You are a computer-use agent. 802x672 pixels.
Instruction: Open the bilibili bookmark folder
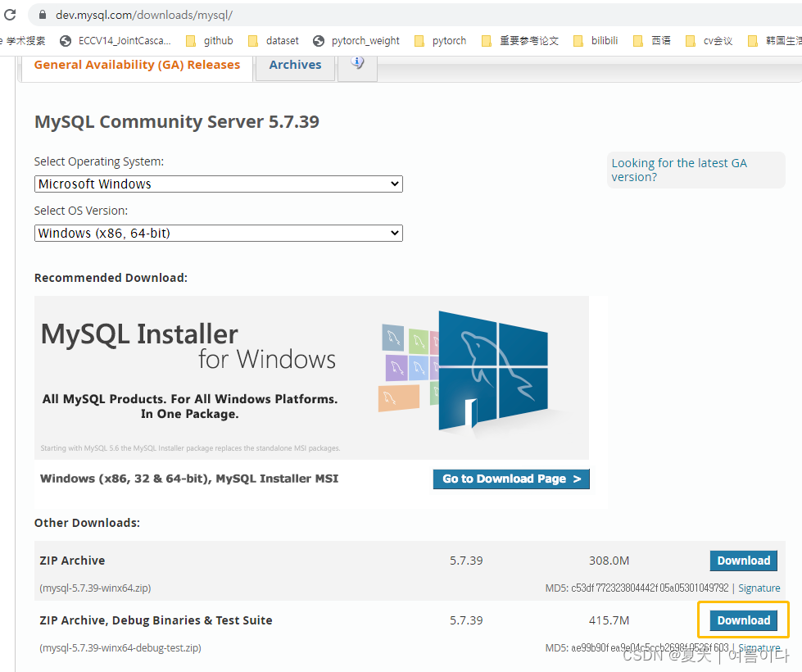point(605,39)
